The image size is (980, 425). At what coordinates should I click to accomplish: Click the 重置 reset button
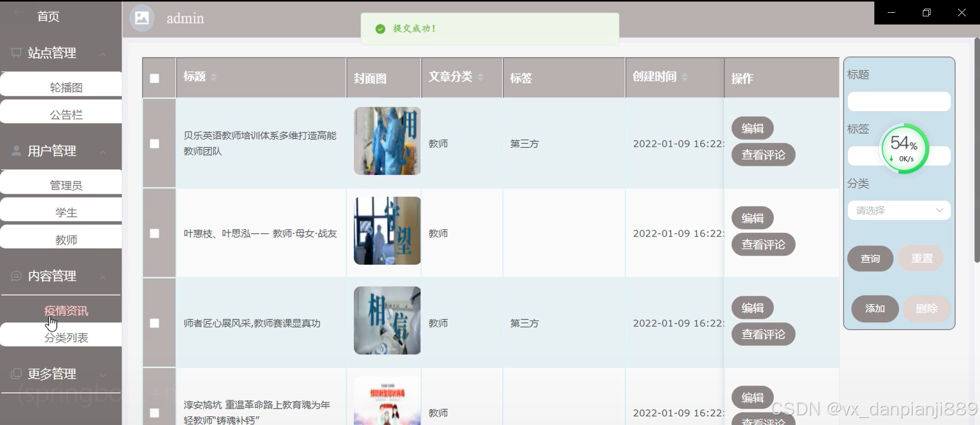(921, 259)
